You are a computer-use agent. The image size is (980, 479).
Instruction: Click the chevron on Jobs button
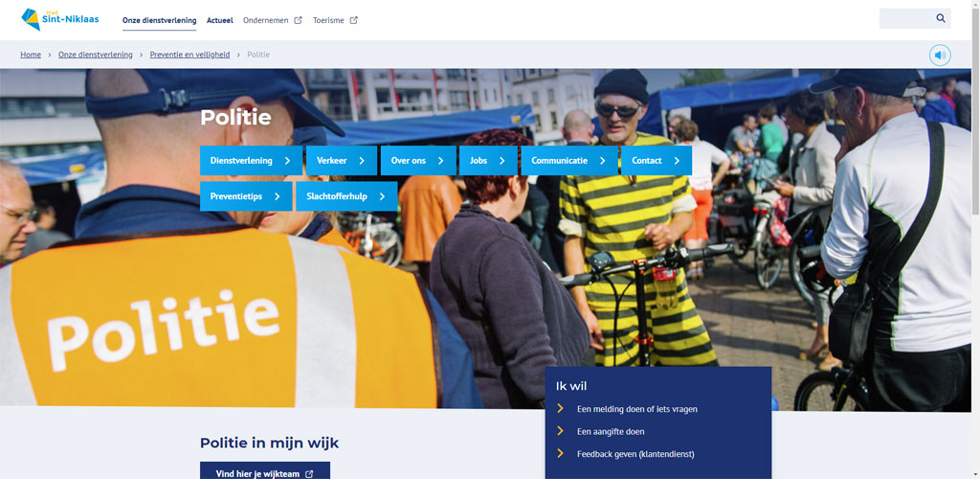(501, 161)
